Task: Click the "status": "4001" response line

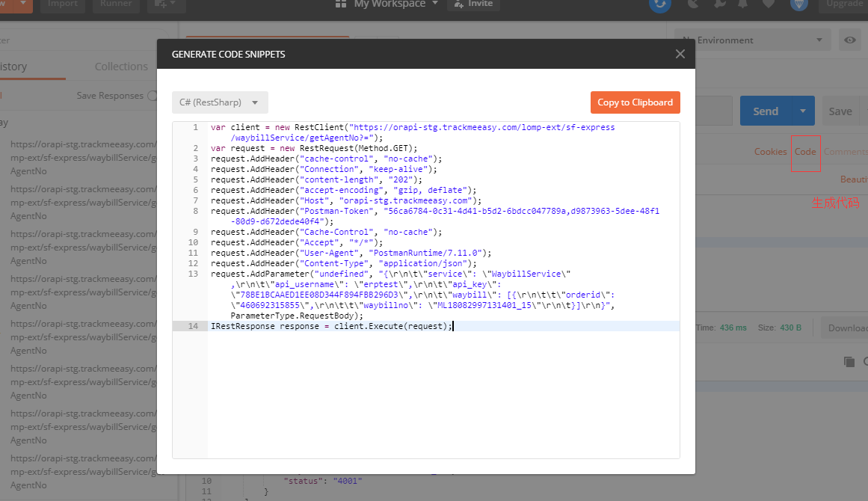Action: pos(323,481)
